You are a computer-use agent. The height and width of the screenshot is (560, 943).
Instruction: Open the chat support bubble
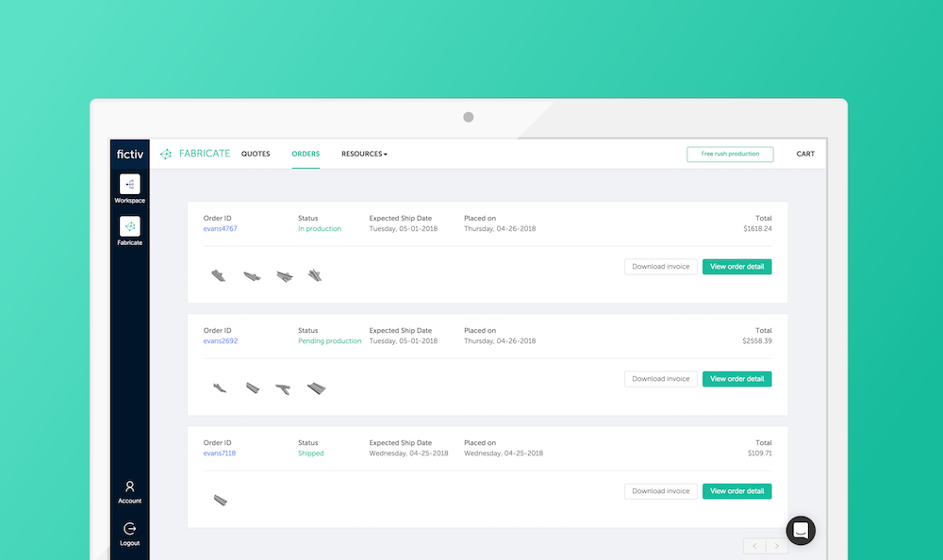coord(801,530)
